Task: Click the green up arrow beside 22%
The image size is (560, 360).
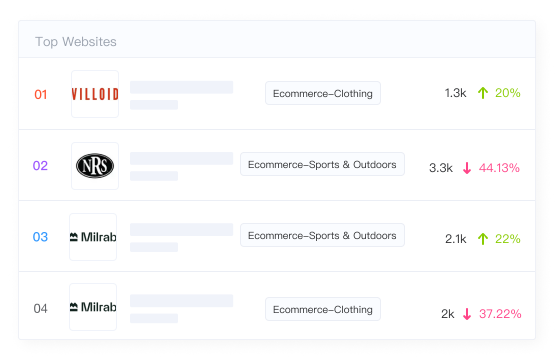Action: tap(483, 239)
